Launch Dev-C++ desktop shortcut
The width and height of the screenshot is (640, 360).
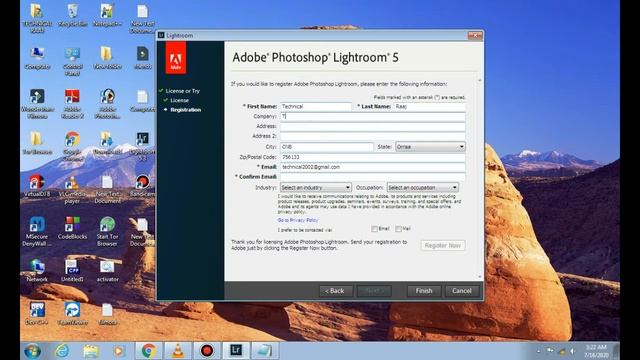click(37, 313)
